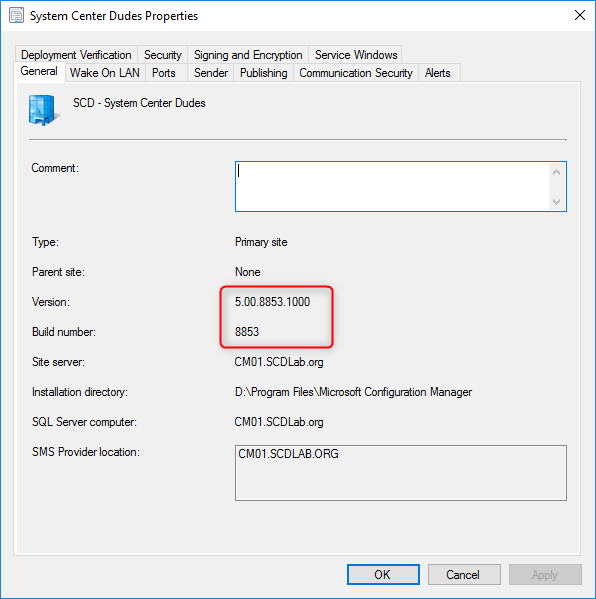Close the System Center Dudes Properties dialog

(580, 15)
